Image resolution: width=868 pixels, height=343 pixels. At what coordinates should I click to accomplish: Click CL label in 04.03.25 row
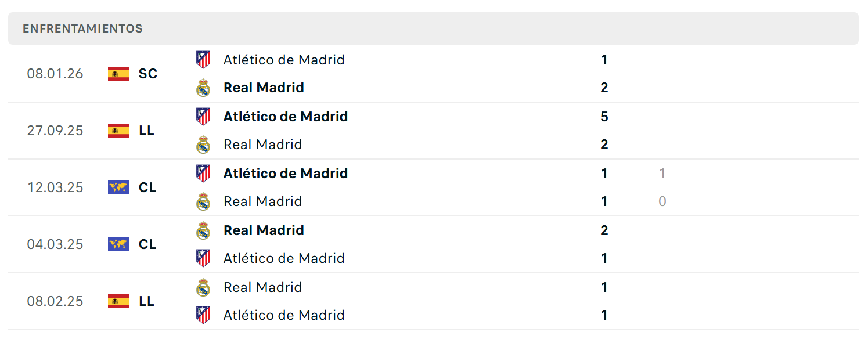click(147, 244)
